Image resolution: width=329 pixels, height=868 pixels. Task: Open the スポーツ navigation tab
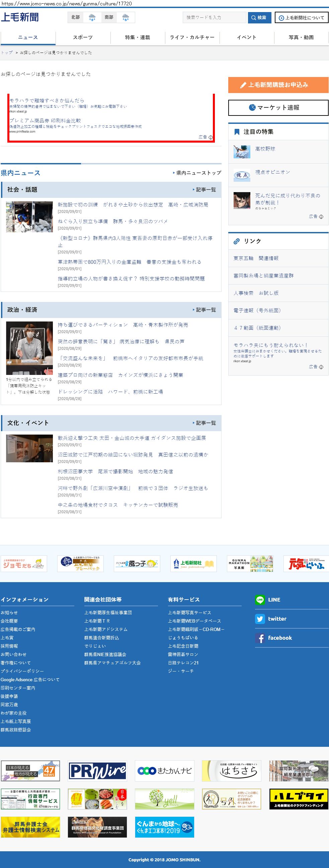click(83, 37)
